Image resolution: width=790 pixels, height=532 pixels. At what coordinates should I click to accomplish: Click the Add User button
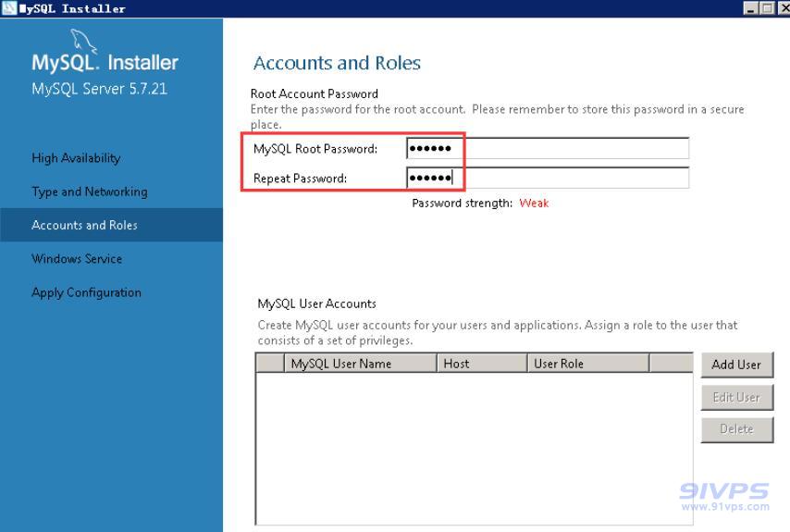click(736, 365)
